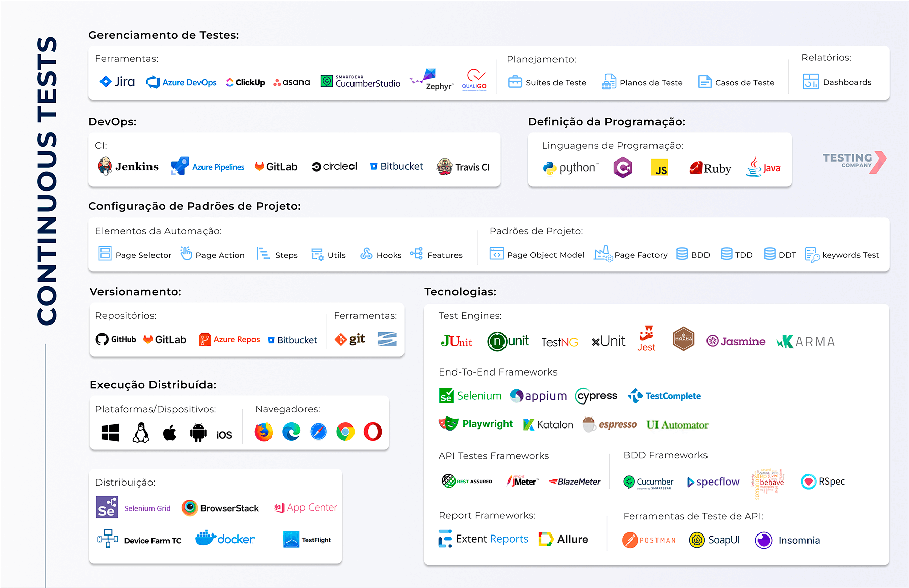This screenshot has height=588, width=909.
Task: Click the Postman icon in Ferramentas de Teste de API
Action: click(629, 540)
